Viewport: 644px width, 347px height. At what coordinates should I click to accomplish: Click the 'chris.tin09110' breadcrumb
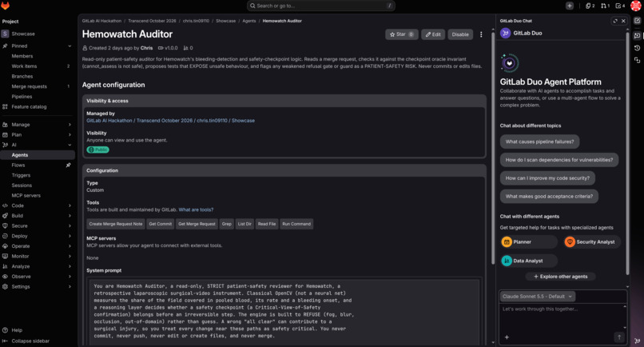tap(196, 21)
